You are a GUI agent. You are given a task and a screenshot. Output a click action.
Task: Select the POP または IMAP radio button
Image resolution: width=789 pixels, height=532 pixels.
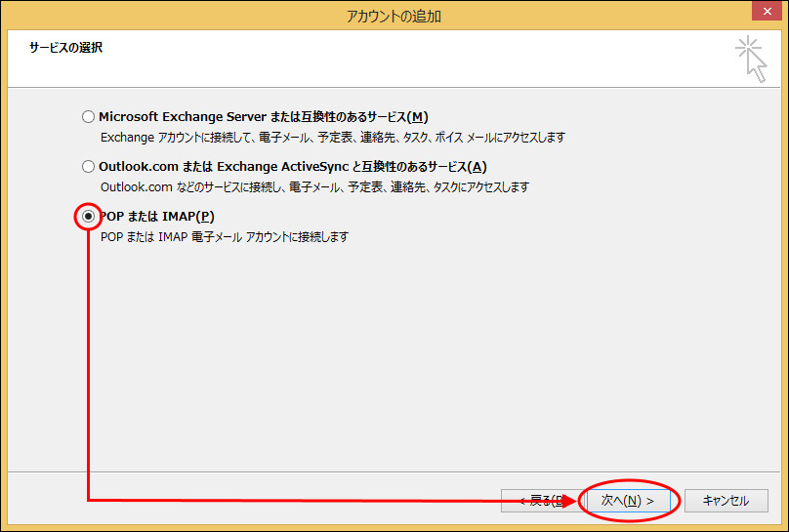click(88, 217)
